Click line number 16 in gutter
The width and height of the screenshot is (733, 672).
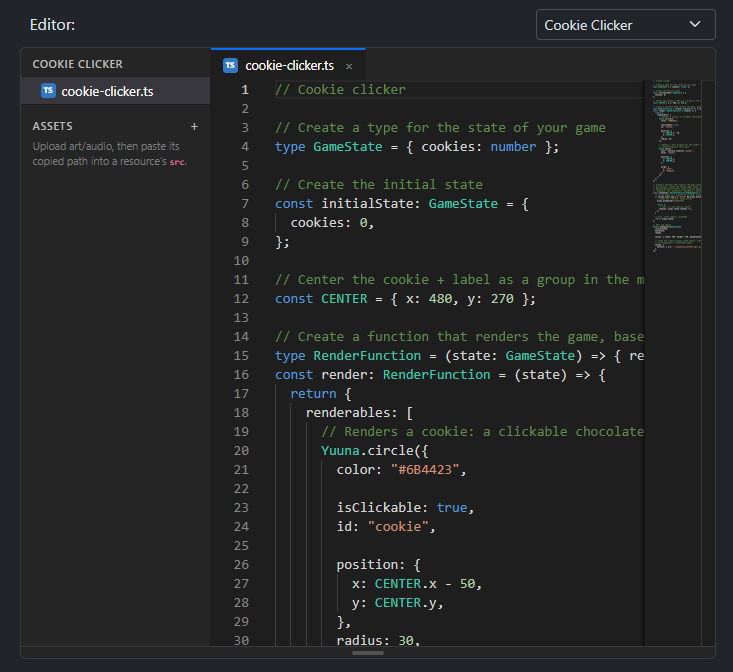pos(241,374)
